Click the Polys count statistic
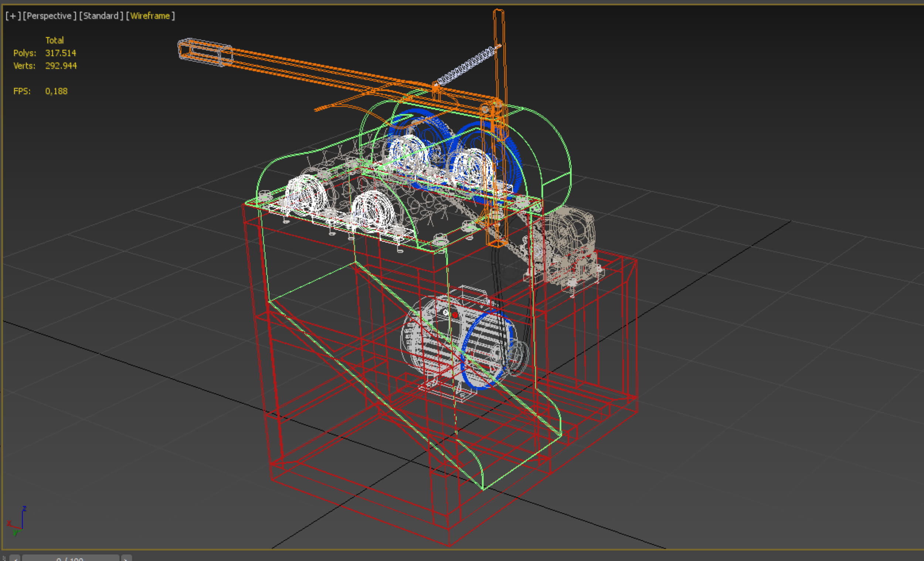Viewport: 924px width, 561px height. (60, 53)
